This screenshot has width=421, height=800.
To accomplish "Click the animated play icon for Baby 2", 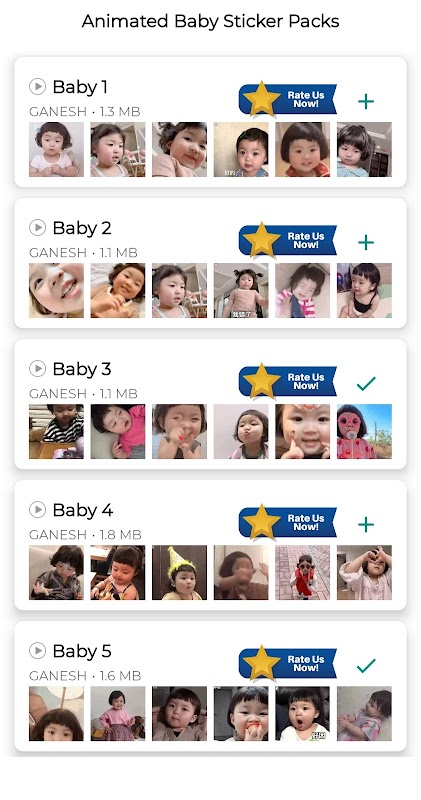I will [x=37, y=228].
